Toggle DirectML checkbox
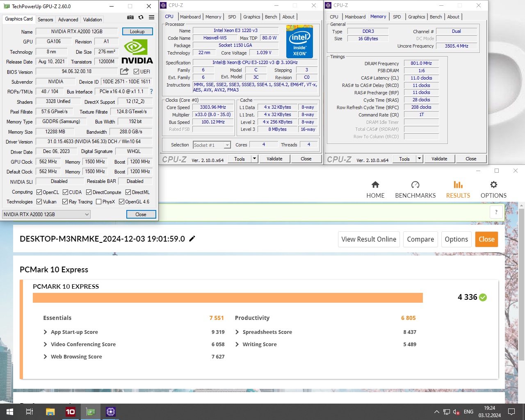525x420 pixels. pos(128,192)
